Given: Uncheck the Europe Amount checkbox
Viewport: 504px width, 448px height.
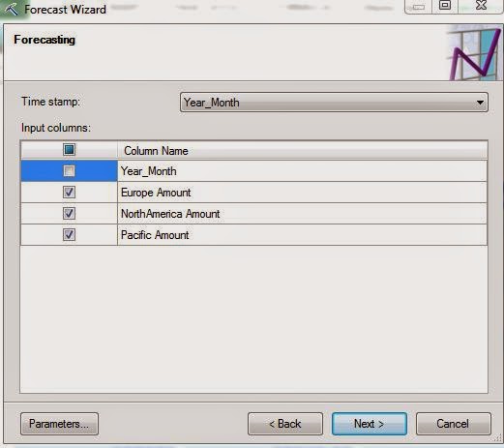Looking at the screenshot, I should tap(69, 193).
